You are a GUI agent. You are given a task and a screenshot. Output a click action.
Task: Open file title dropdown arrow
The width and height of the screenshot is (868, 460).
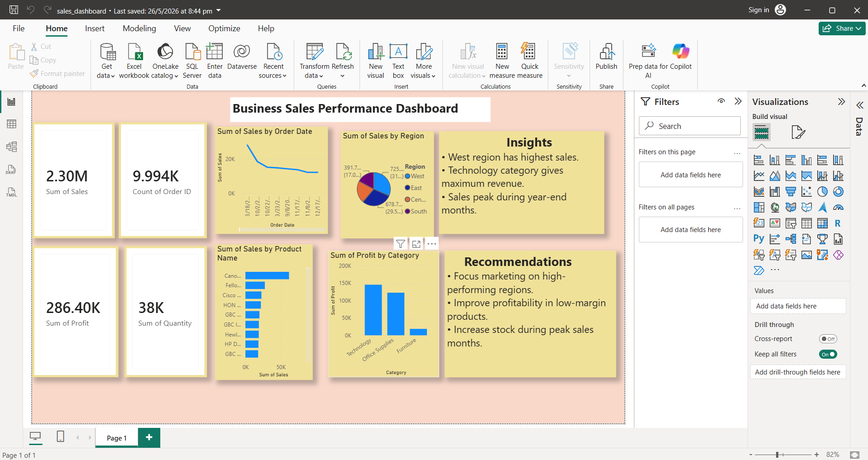tap(219, 10)
